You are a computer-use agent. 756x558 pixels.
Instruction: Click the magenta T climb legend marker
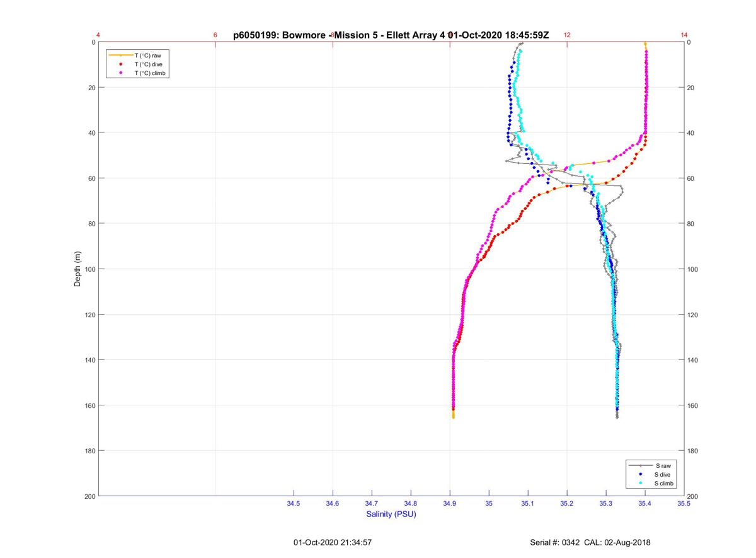tap(120, 73)
